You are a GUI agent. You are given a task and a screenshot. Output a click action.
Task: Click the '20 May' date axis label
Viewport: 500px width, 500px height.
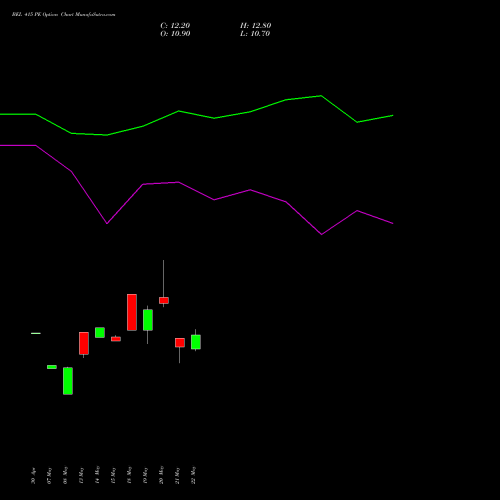161,475
